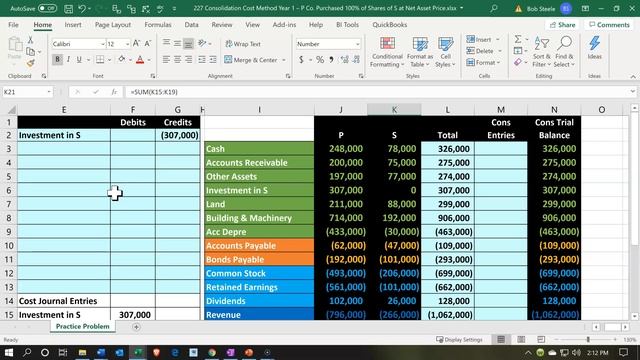The image size is (640, 360).
Task: Toggle Bold formatting
Action: 57,60
